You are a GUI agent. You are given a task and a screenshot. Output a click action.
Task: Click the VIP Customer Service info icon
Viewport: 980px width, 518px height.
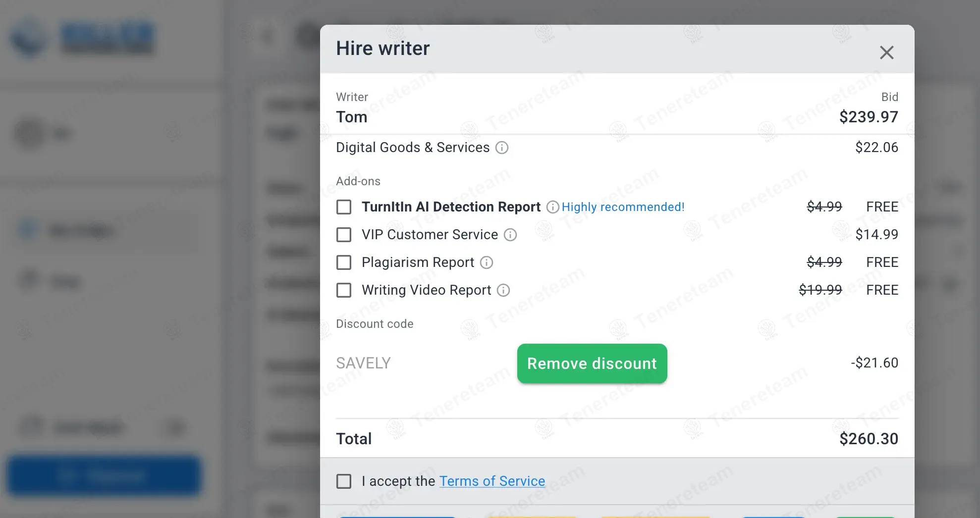[510, 235]
